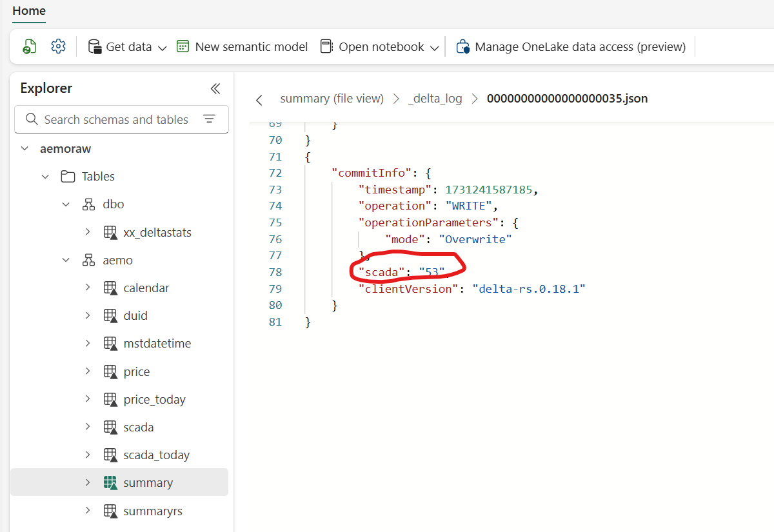Collapse the Explorer pane with double chevron
The width and height of the screenshot is (774, 532).
[x=215, y=88]
